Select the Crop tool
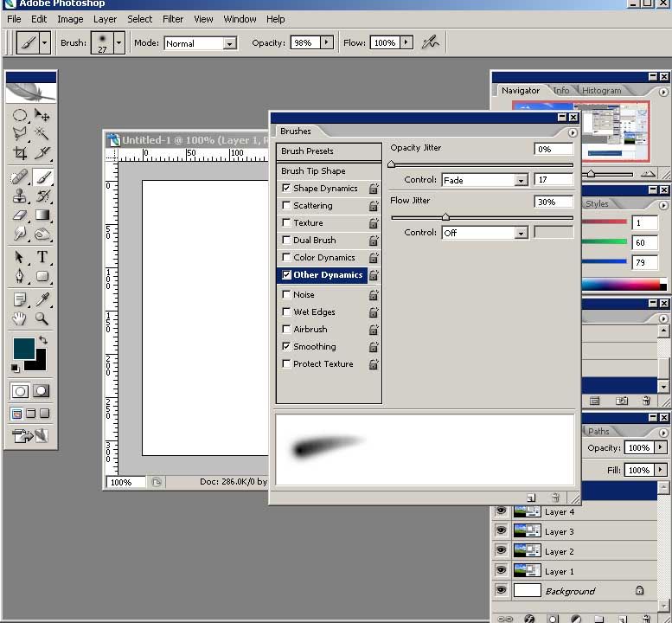Viewport: 672px width, 623px height. (20, 153)
